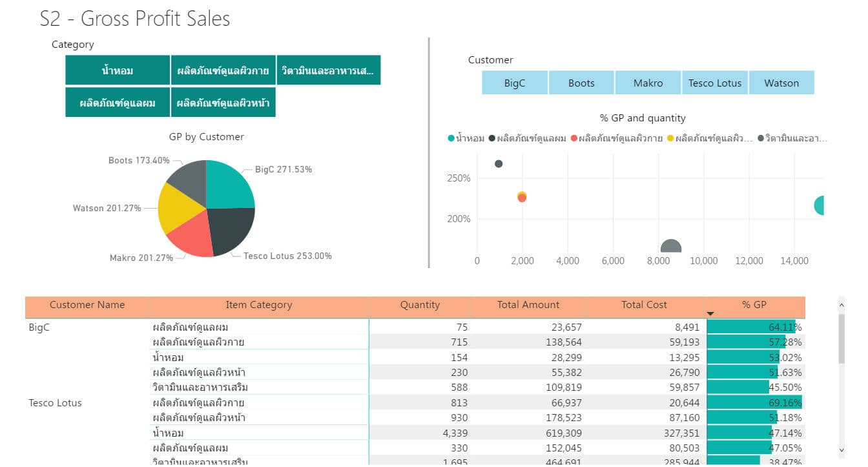This screenshot has height=467, width=868.
Task: Filter by Watson customer slicer
Action: pos(781,83)
